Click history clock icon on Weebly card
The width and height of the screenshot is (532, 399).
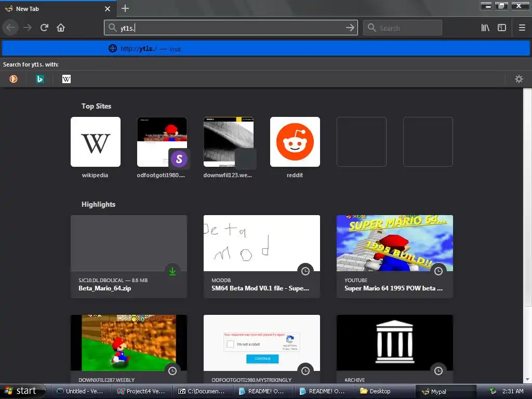tap(172, 371)
